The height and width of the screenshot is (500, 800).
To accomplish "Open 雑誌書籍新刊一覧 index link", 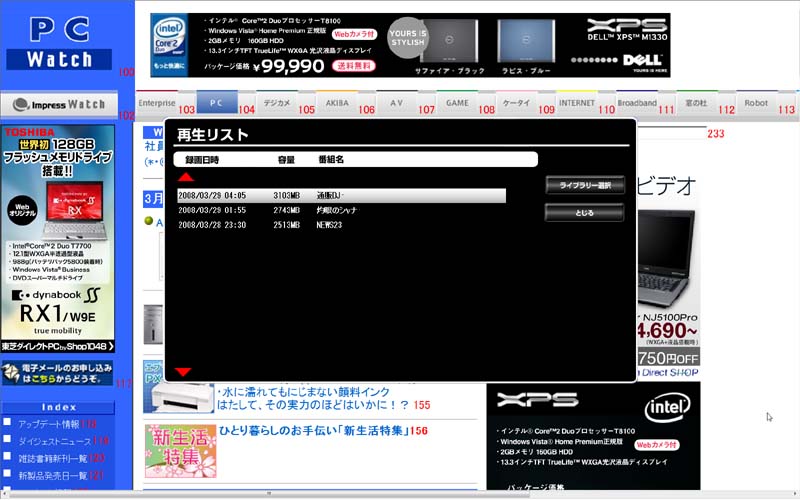I will [x=53, y=459].
